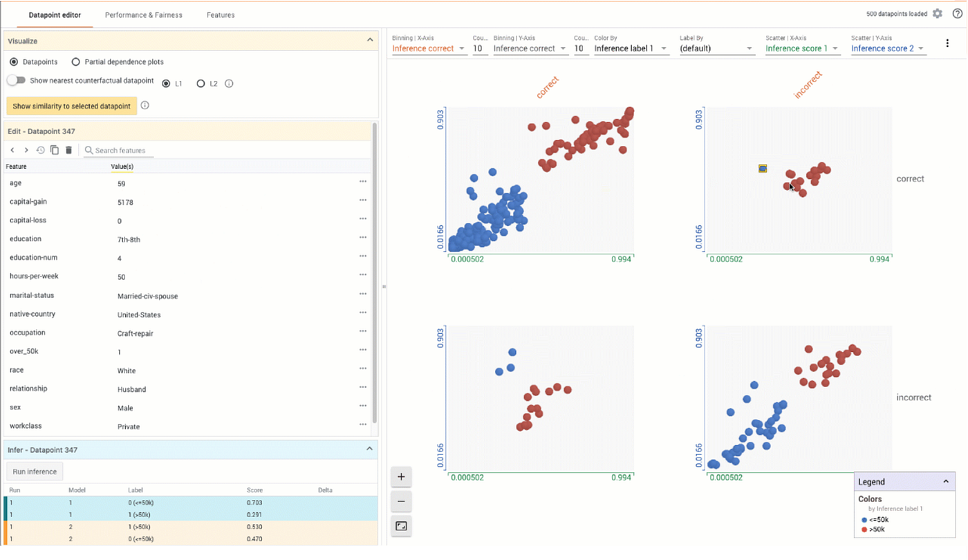Viewport: 968px width, 560px height.
Task: Open the Color By dropdown
Action: (631, 48)
